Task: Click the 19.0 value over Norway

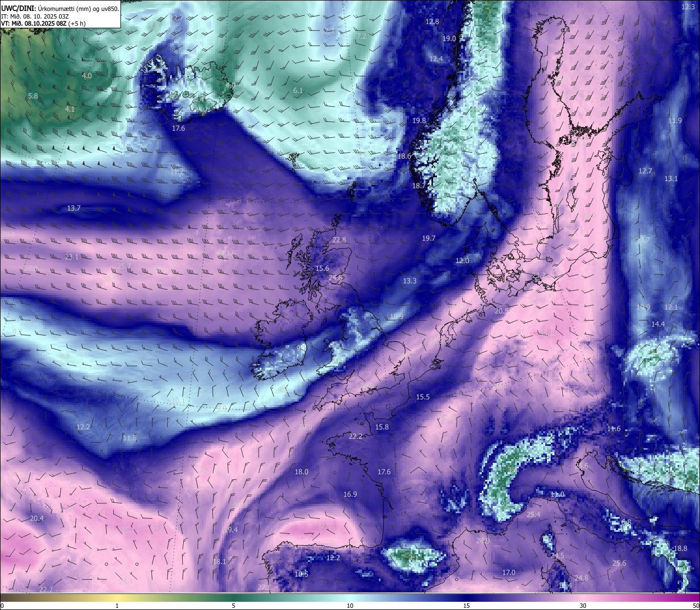Action: [449, 38]
